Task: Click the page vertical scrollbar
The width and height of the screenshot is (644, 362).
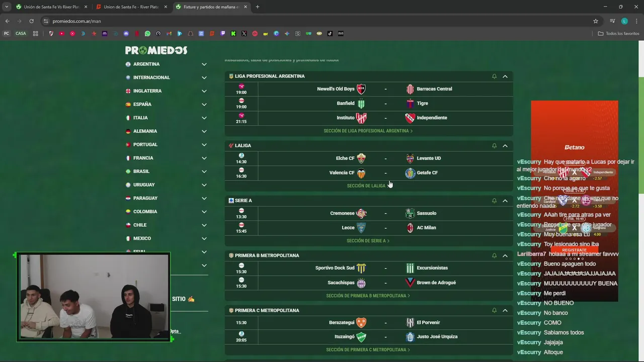Action: [x=641, y=134]
